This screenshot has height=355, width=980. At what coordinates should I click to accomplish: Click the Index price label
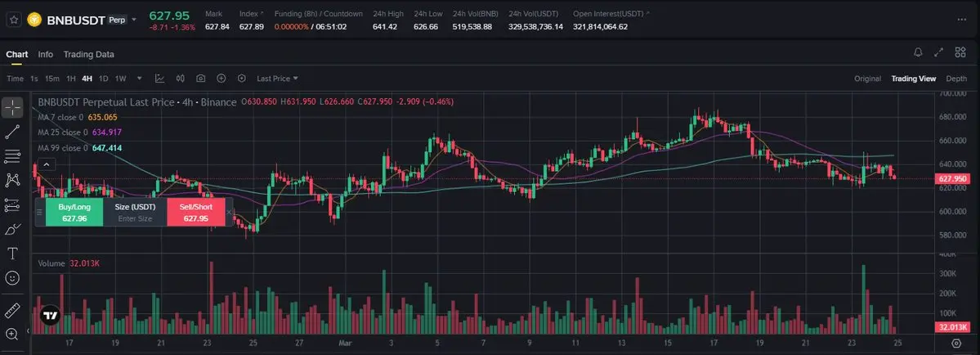(x=248, y=13)
